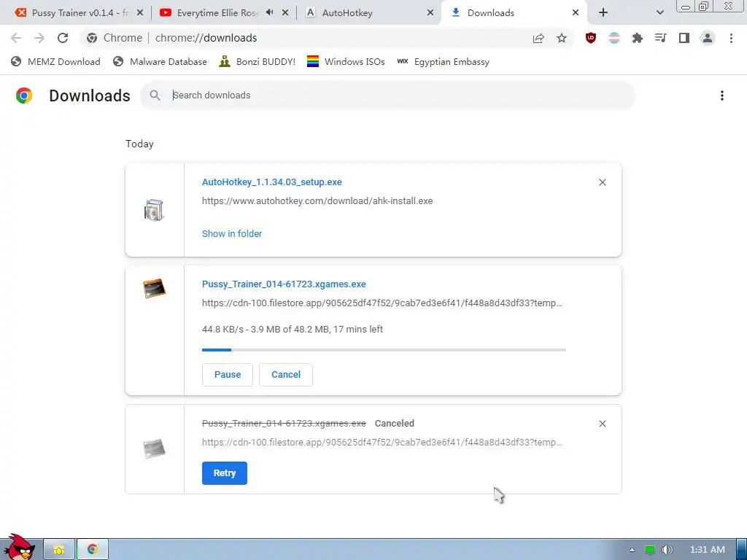This screenshot has height=560, width=747.
Task: Open the striped flag extension icon
Action: click(614, 38)
